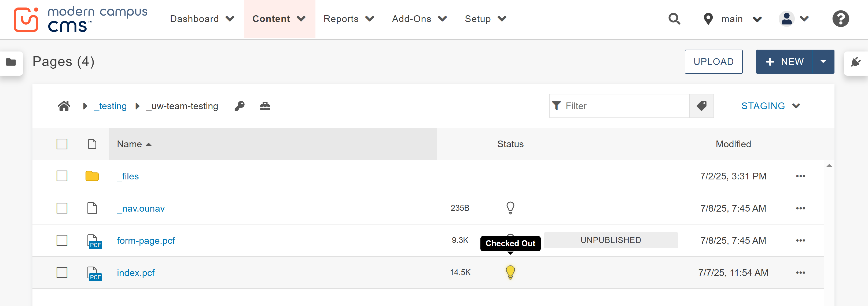Viewport: 868px width, 306px height.
Task: Navigate to _testing via the breadcrumb link
Action: click(110, 106)
